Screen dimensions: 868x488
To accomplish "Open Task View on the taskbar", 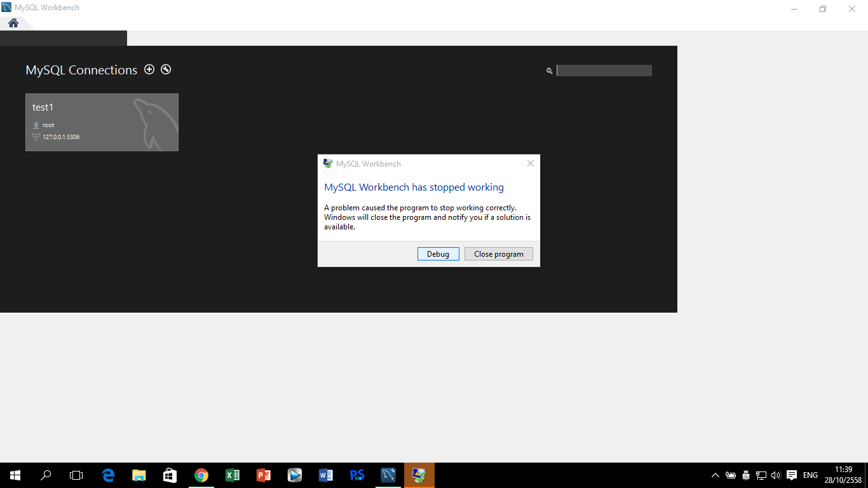I will coord(76,475).
